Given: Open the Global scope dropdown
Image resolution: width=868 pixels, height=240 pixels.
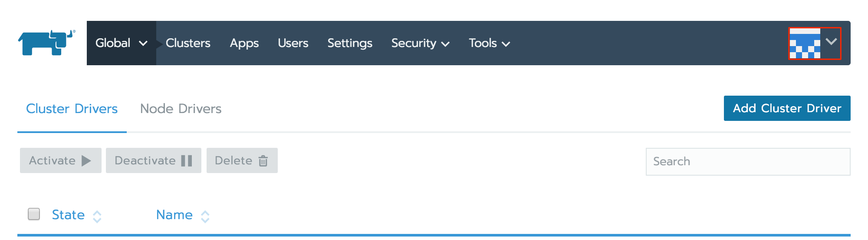Looking at the screenshot, I should pos(121,43).
